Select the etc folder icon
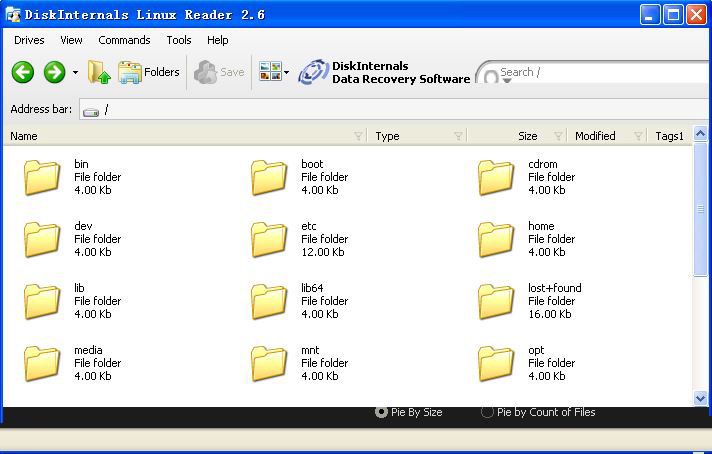Viewport: 712px width, 454px height. [x=269, y=240]
